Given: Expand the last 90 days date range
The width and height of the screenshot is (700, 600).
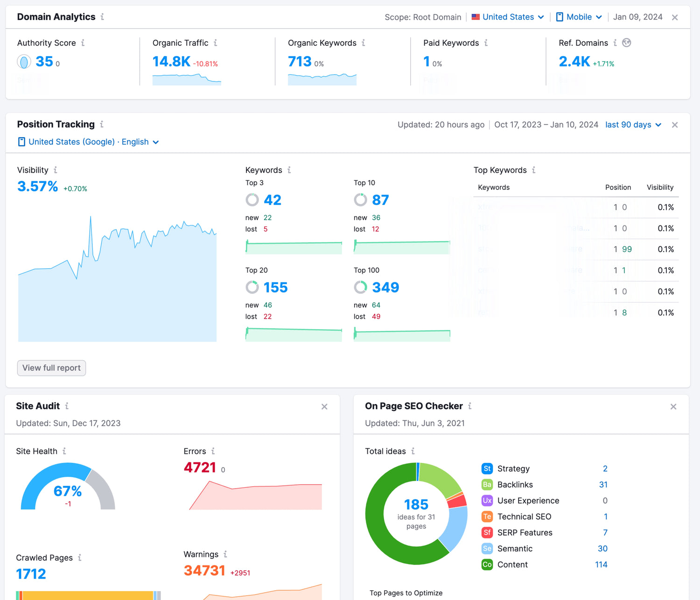Looking at the screenshot, I should [633, 125].
